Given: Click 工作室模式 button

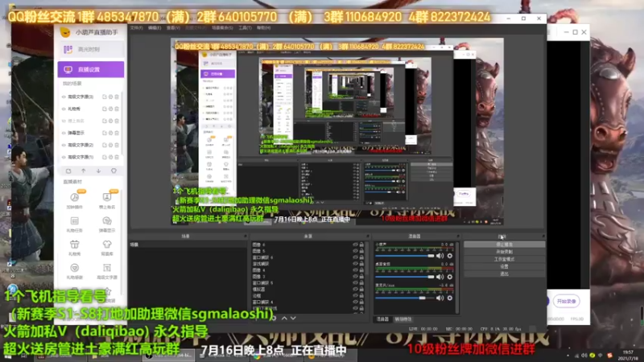Looking at the screenshot, I should pos(505,259).
